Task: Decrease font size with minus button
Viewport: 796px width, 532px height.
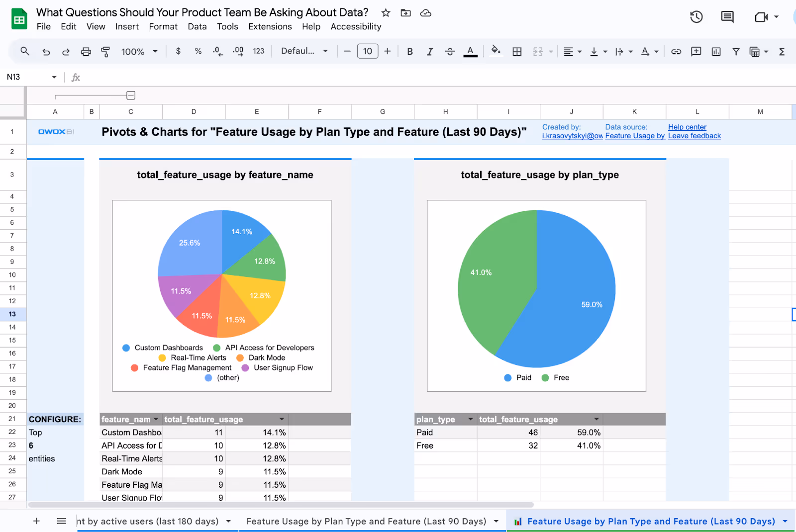Action: click(x=347, y=51)
